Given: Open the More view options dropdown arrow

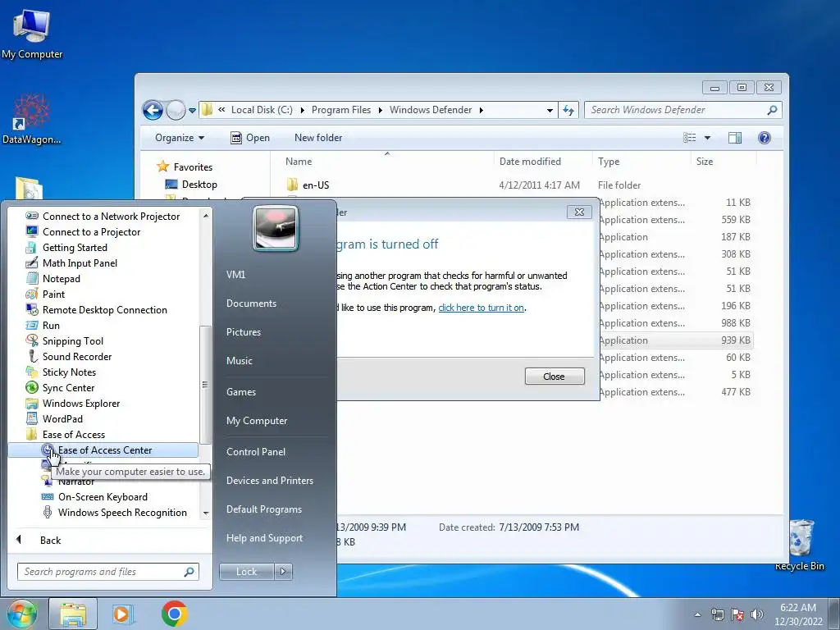Looking at the screenshot, I should click(707, 138).
